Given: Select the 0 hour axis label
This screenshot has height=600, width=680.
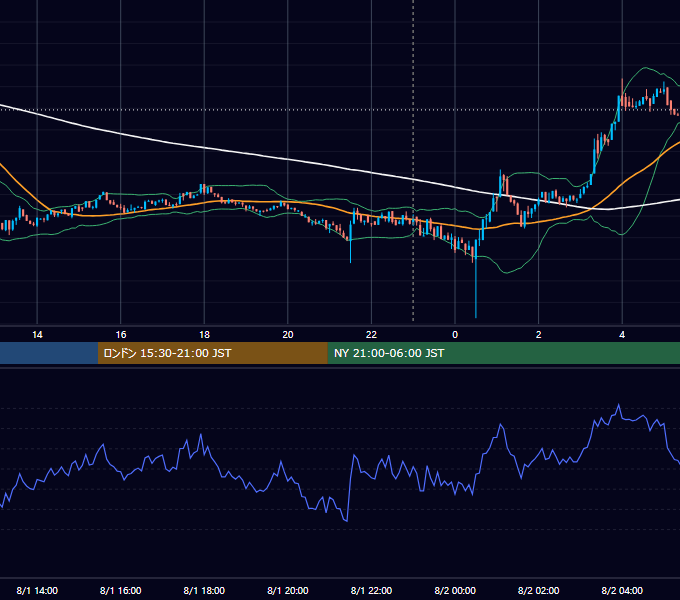Looking at the screenshot, I should pos(455,335).
